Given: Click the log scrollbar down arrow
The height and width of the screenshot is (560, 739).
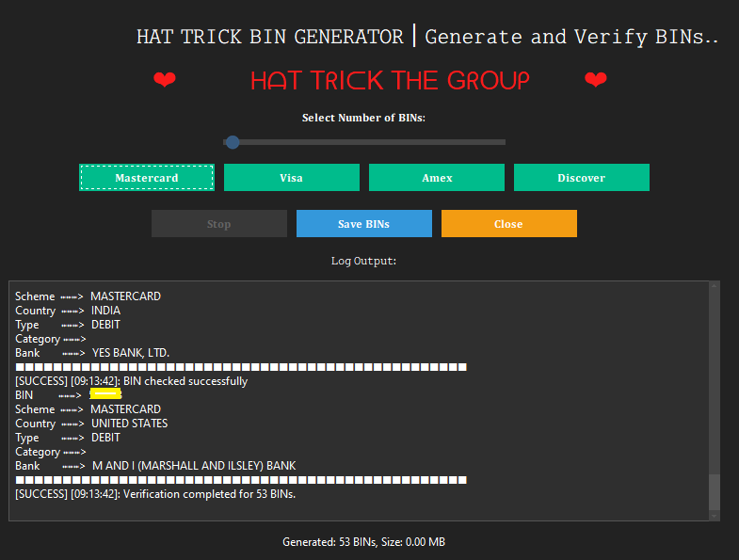Looking at the screenshot, I should (714, 516).
